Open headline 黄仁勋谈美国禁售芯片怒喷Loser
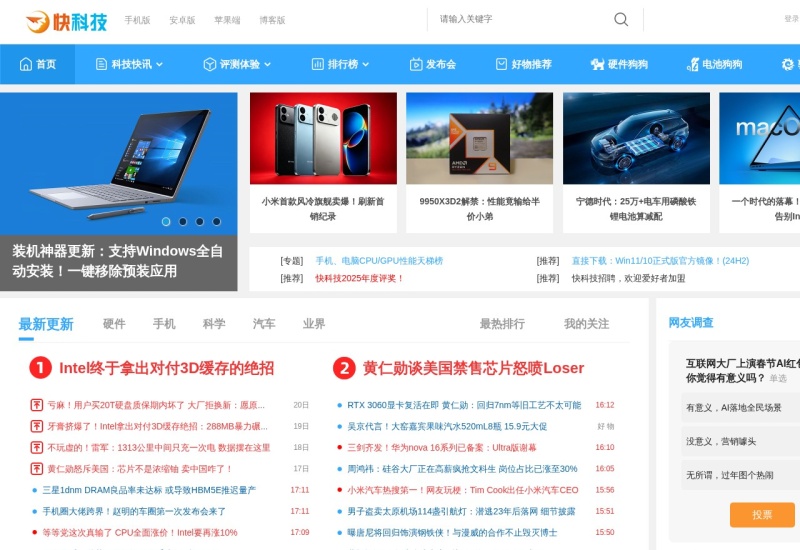This screenshot has width=800, height=550. point(473,368)
